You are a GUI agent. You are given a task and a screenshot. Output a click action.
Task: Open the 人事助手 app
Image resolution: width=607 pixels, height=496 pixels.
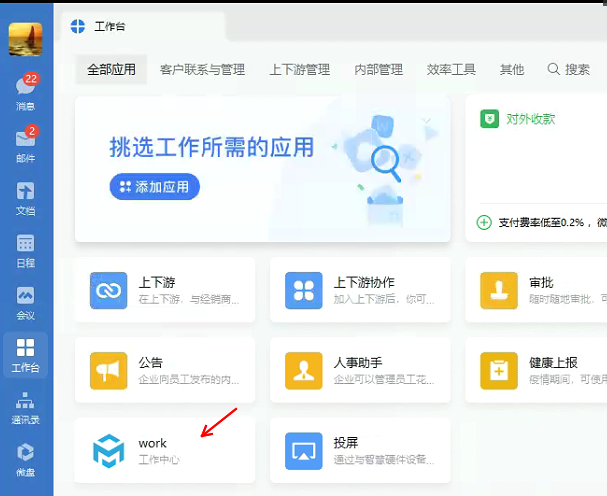[302, 370]
